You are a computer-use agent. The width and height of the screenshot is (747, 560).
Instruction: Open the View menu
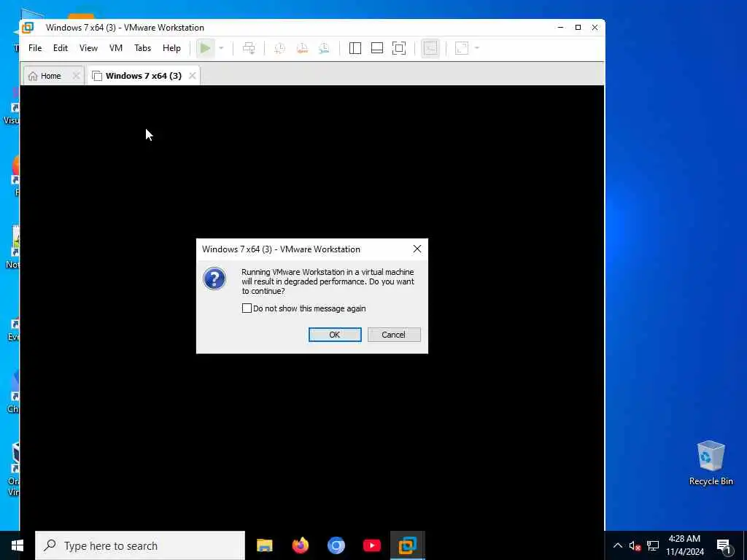88,48
